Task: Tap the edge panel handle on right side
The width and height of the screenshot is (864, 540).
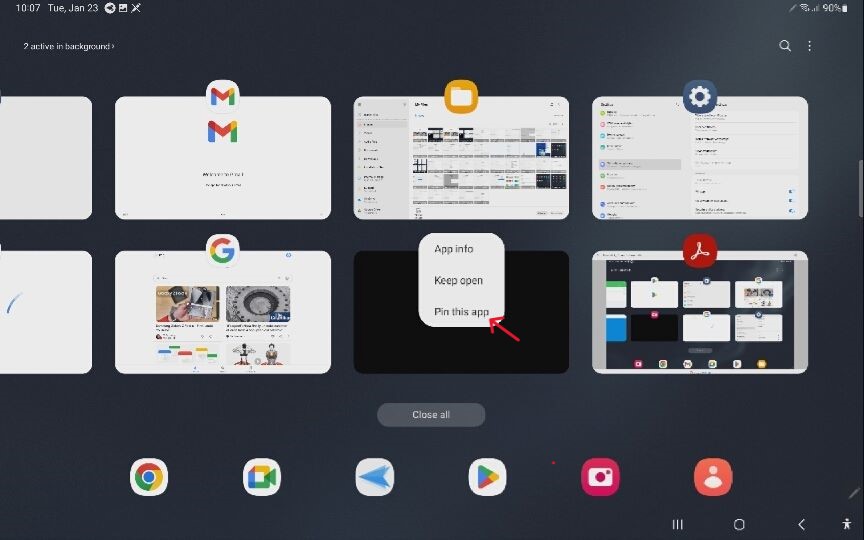Action: 861,188
